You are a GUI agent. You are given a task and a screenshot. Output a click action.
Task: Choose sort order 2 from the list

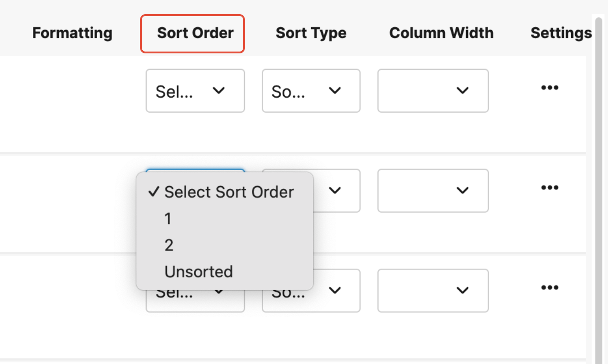point(169,245)
